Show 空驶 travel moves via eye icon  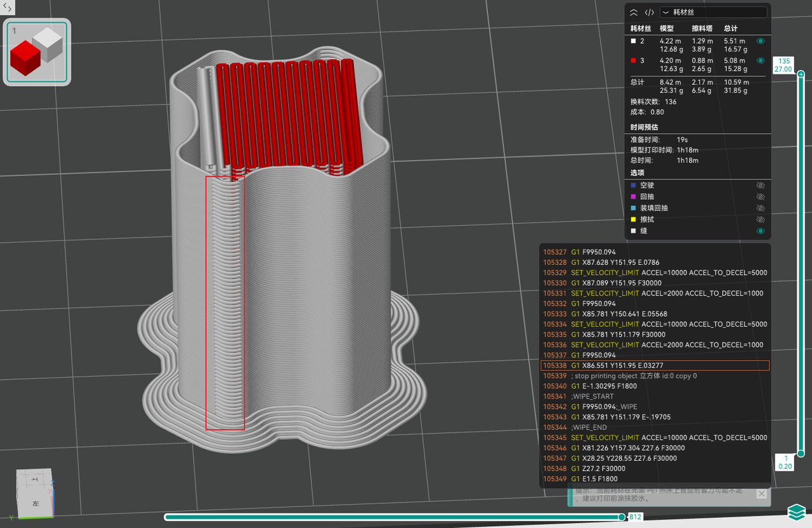[761, 186]
